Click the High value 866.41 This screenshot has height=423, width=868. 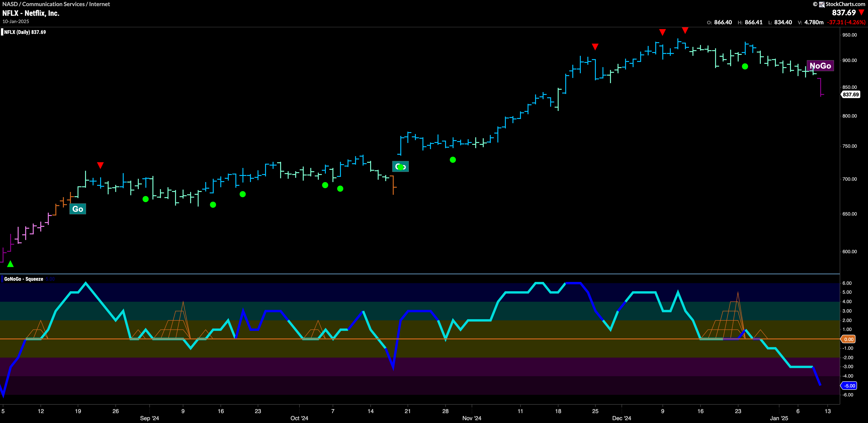753,22
